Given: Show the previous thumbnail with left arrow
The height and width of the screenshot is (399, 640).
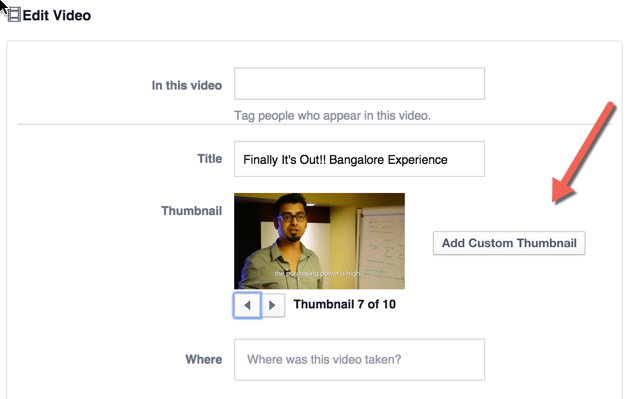Looking at the screenshot, I should tap(247, 305).
